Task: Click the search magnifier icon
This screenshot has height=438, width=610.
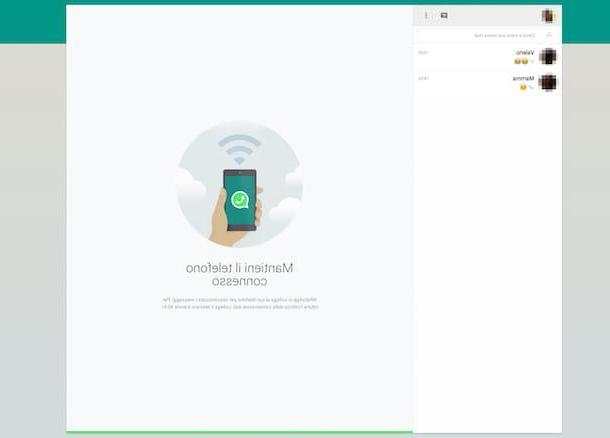Action: pos(549,35)
